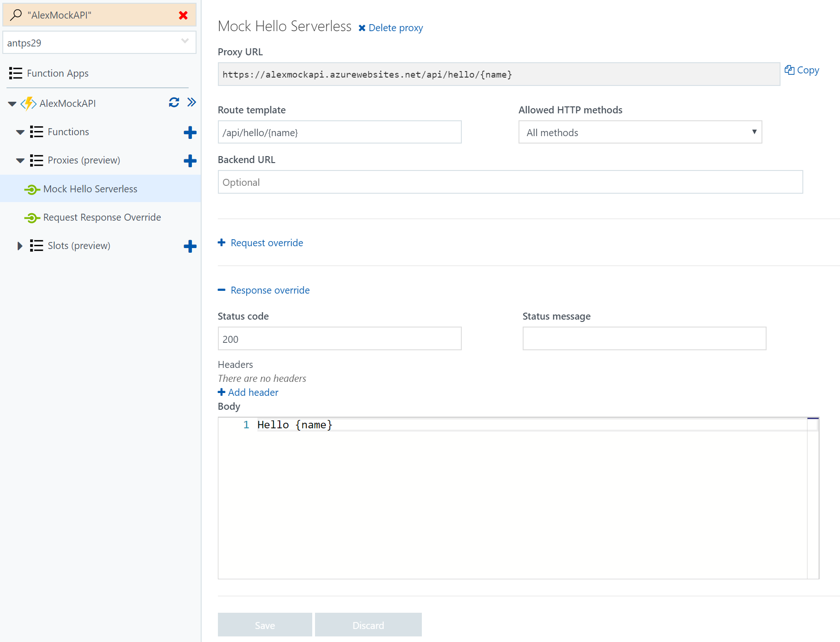
Task: Add a new slot with plus icon
Action: point(190,246)
